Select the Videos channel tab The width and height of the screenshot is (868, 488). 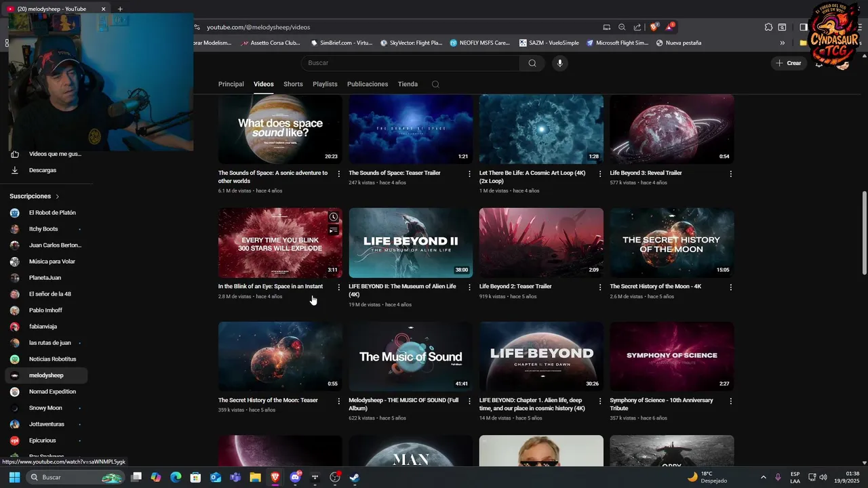click(x=264, y=85)
